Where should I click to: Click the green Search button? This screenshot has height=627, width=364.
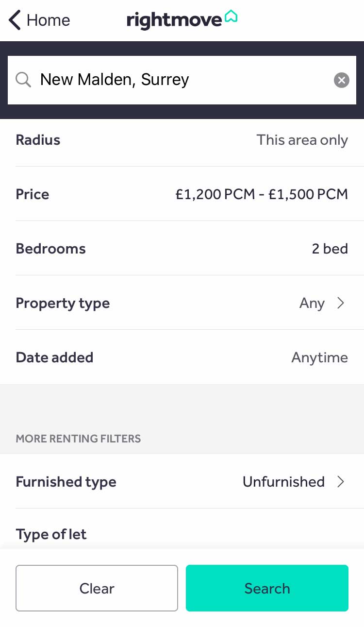pos(267,588)
